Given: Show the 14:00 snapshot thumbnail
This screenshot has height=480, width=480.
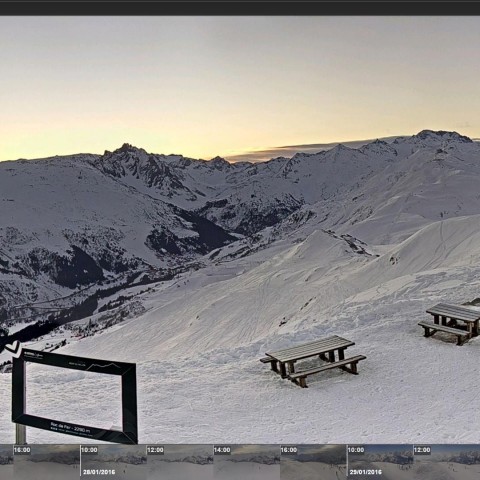Looking at the screenshot, I should coord(247,462).
